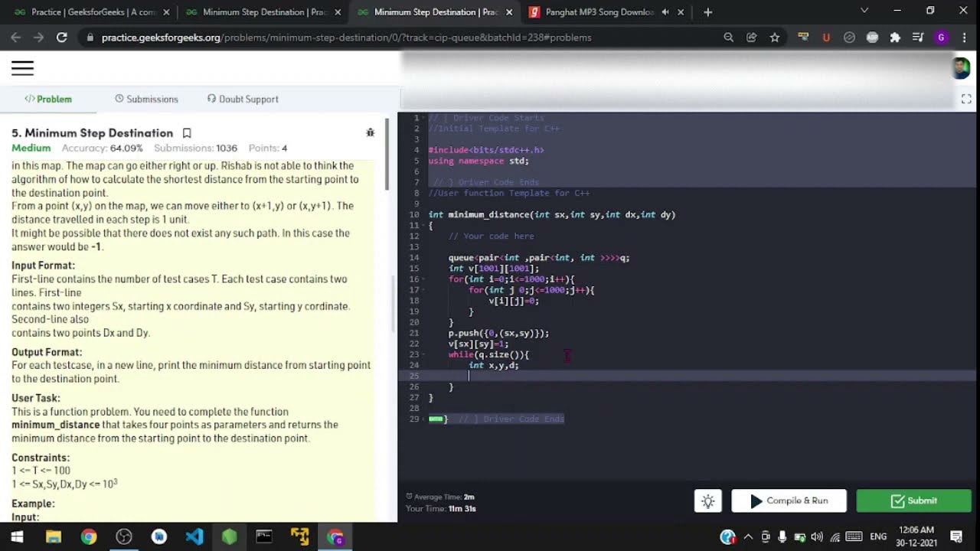Open the user profile avatar
Image resolution: width=980 pixels, height=551 pixels.
[x=961, y=68]
